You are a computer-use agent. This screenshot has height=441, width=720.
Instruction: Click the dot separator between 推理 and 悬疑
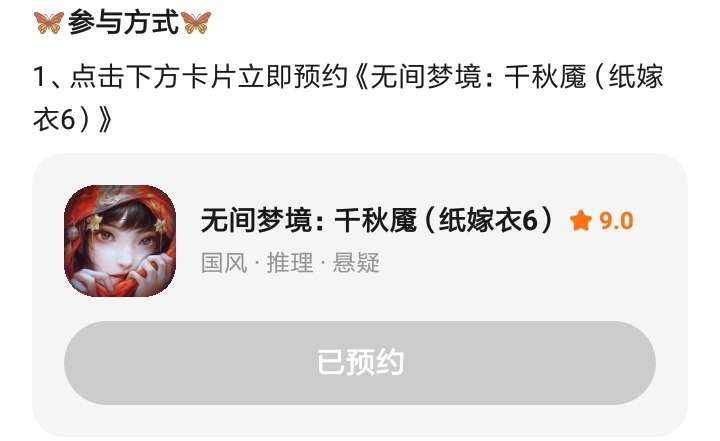click(323, 263)
